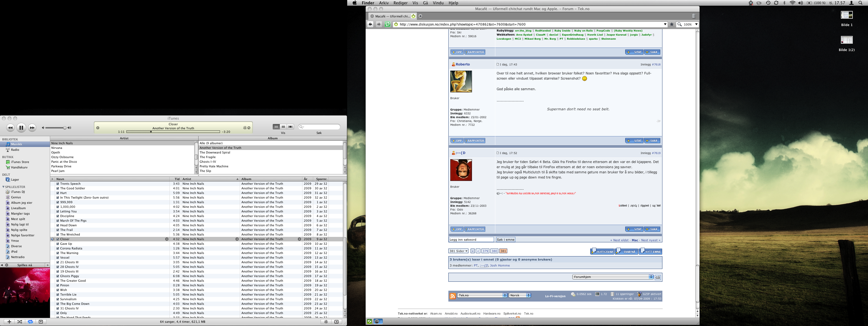Click the HURTIGSVAR button
The image size is (868, 326).
pos(602,251)
